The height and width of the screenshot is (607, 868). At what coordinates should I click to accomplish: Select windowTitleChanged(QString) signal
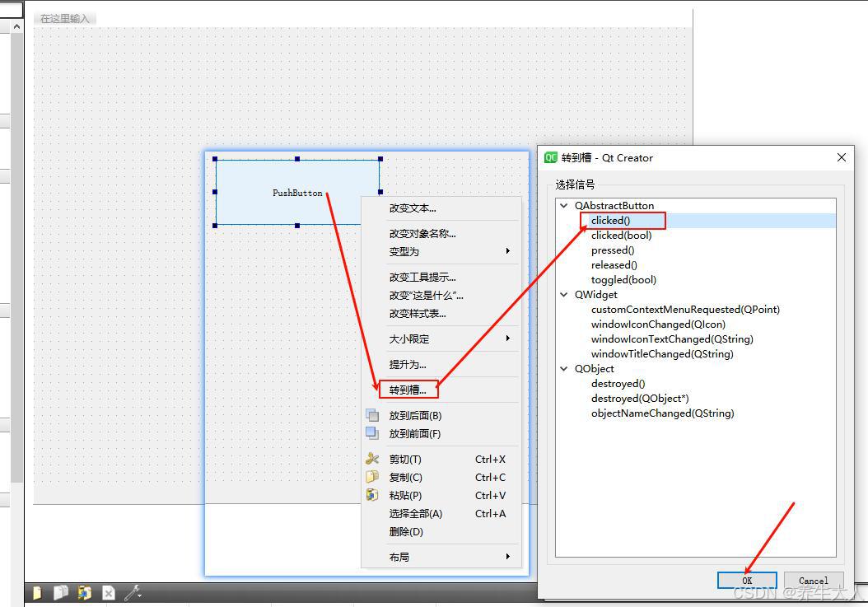(x=662, y=354)
